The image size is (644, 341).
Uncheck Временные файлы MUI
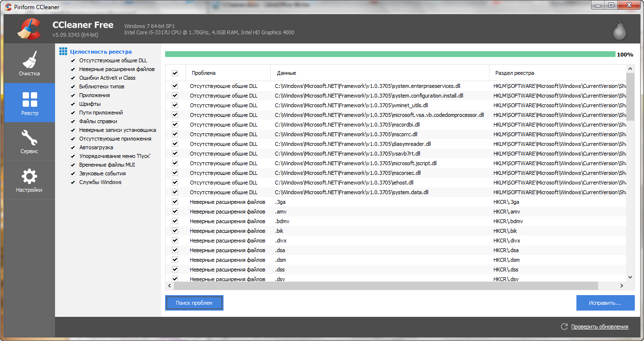tap(73, 165)
